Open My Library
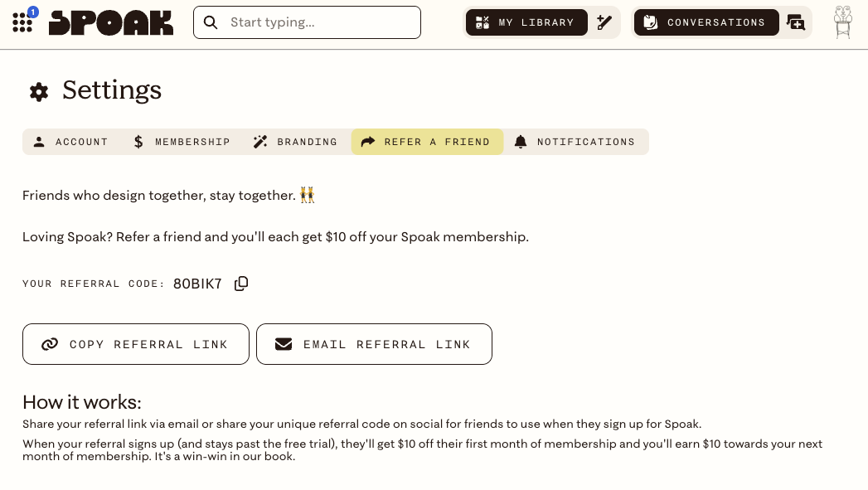 [x=526, y=22]
